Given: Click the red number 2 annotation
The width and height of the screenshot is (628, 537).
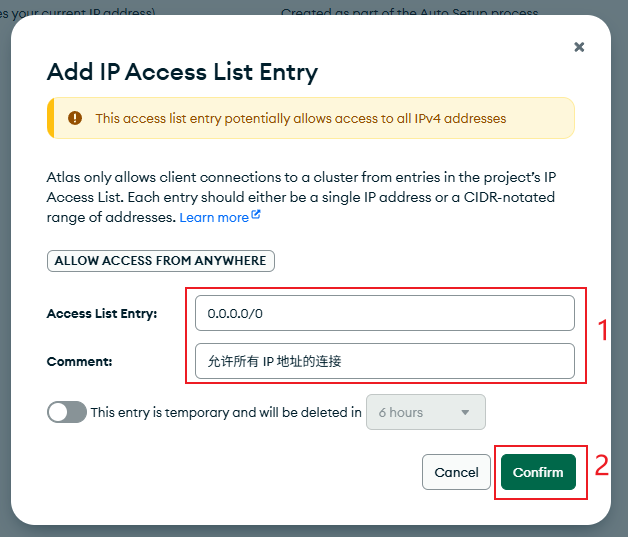Looking at the screenshot, I should pos(602,465).
